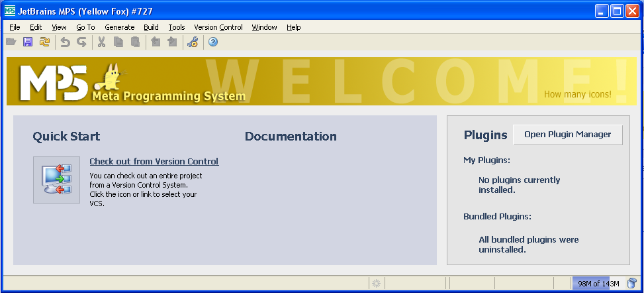Click the Undo arrow icon

pyautogui.click(x=65, y=42)
